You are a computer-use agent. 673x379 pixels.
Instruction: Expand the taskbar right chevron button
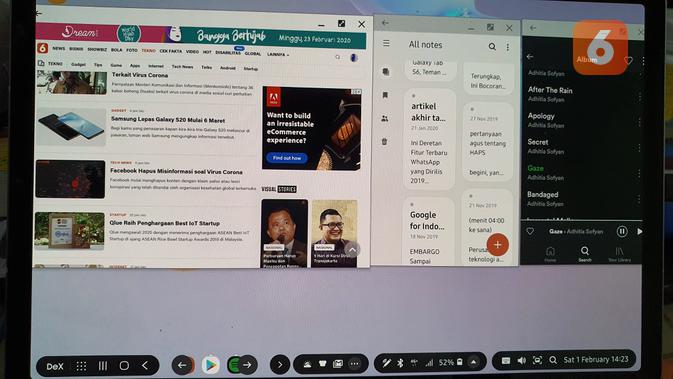(x=280, y=365)
